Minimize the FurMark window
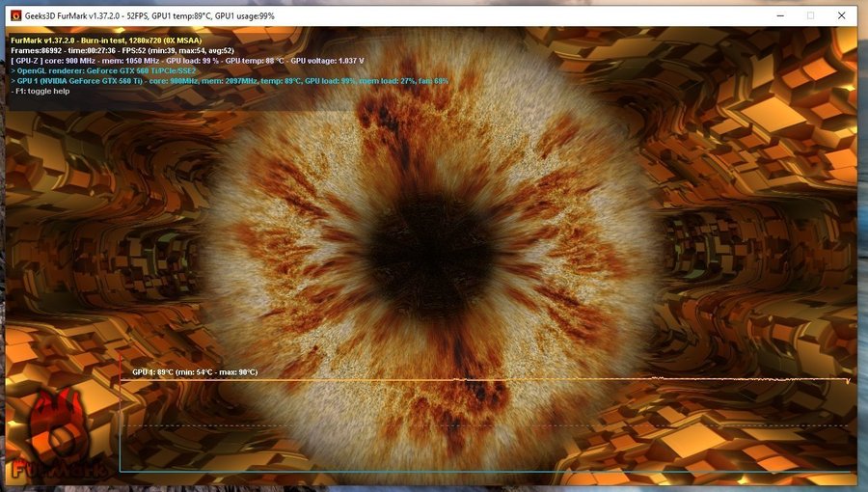This screenshot has height=492, width=868. click(780, 16)
